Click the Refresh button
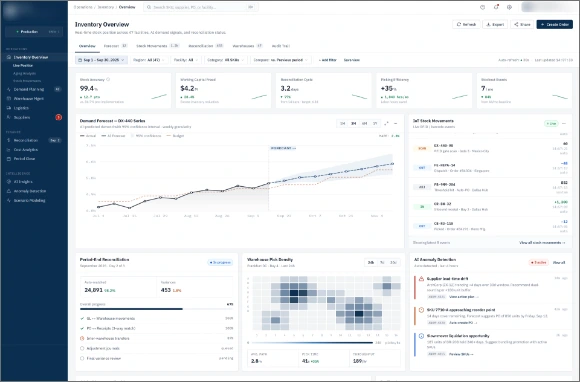580x382 pixels. click(466, 24)
